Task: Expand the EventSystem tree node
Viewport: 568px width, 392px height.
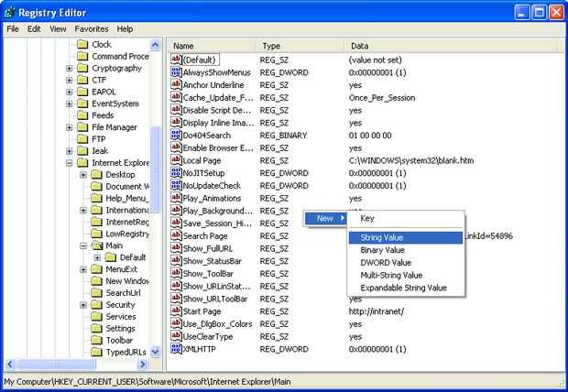Action: click(70, 104)
